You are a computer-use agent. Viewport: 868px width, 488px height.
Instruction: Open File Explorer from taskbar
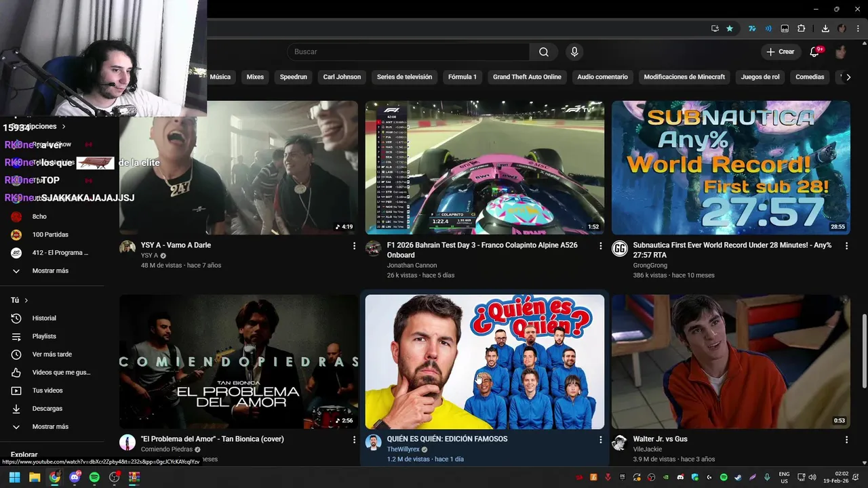click(35, 477)
